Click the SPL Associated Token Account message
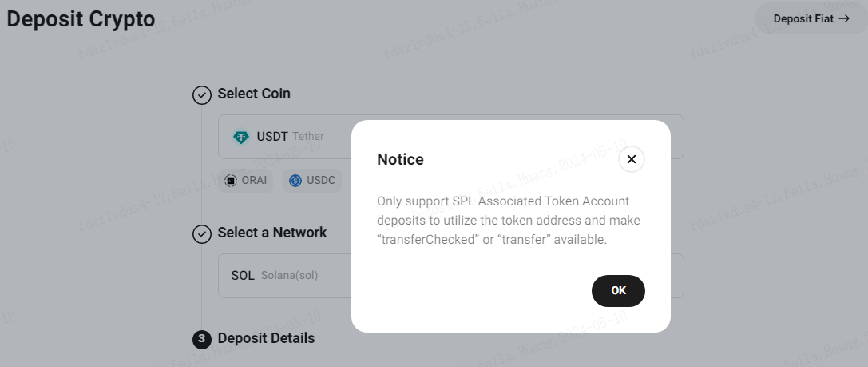Viewport: 868px width, 367px height. pos(509,220)
